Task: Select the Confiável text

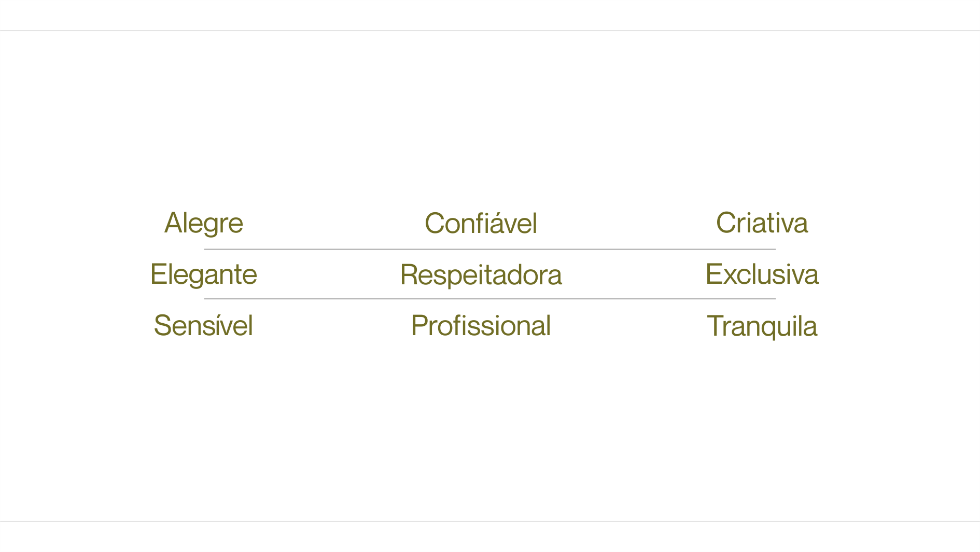Action: click(481, 223)
